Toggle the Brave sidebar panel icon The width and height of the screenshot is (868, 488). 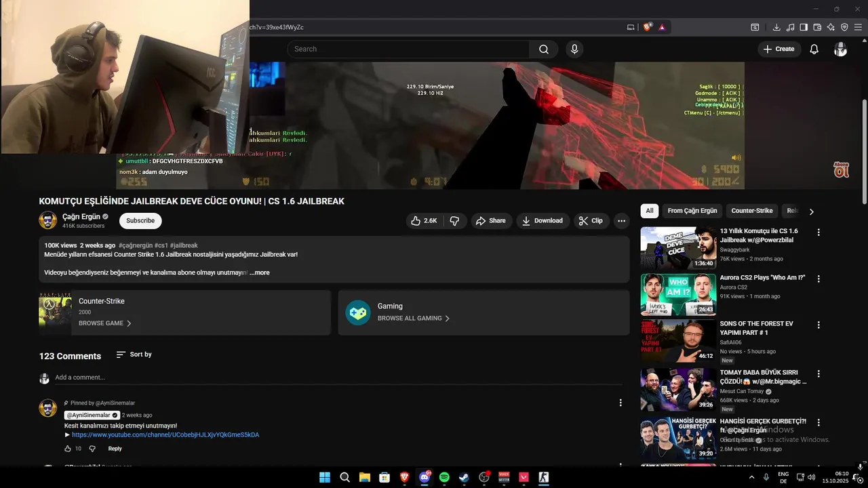pos(804,27)
